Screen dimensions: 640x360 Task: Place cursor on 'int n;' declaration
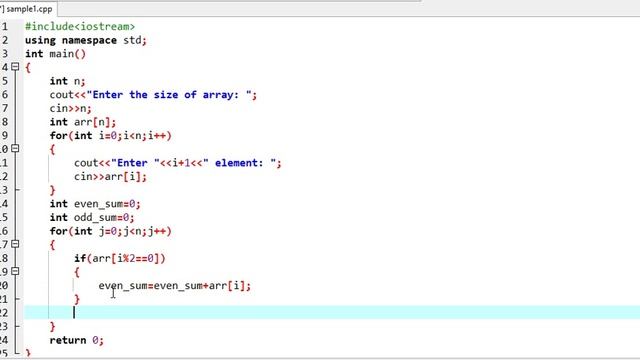[x=67, y=81]
